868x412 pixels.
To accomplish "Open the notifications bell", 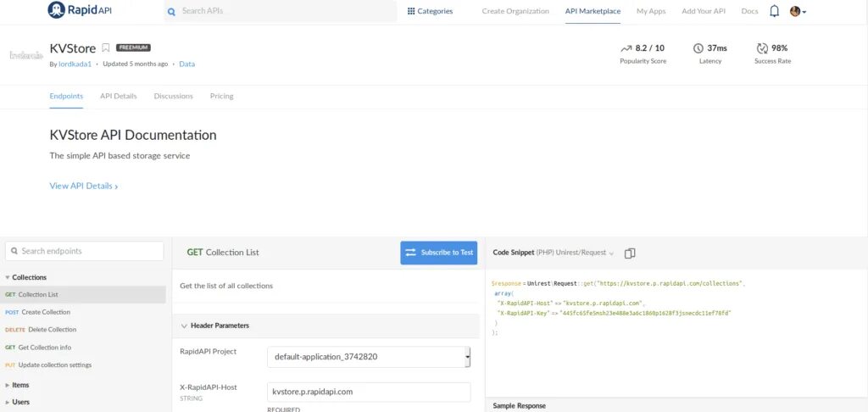I will (x=775, y=11).
